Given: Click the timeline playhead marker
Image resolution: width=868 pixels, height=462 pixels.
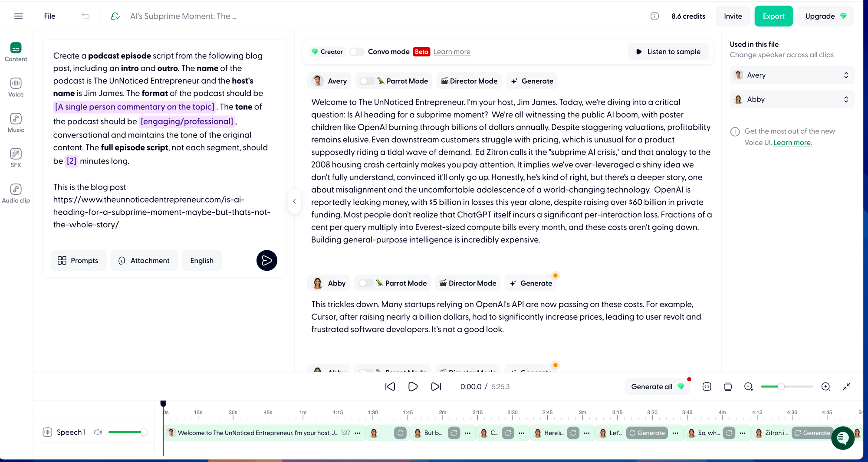Looking at the screenshot, I should [x=163, y=404].
